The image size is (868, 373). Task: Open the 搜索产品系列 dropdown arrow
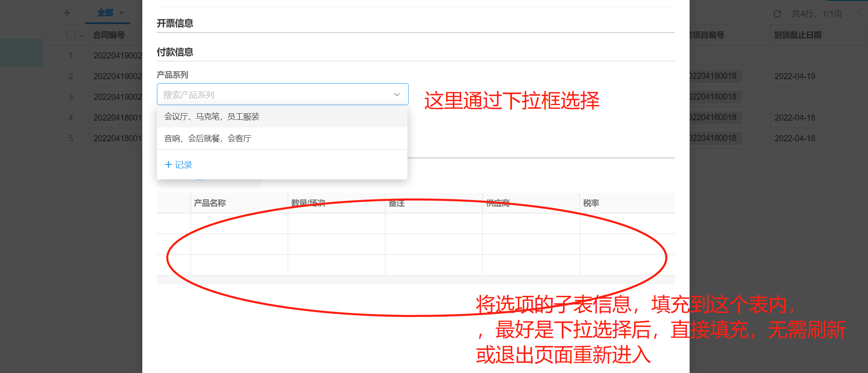point(396,94)
